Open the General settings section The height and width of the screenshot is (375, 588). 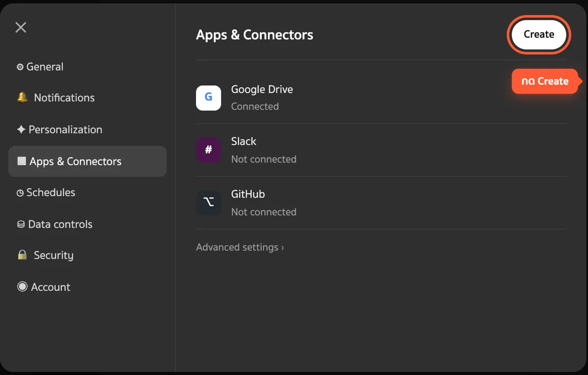88,67
